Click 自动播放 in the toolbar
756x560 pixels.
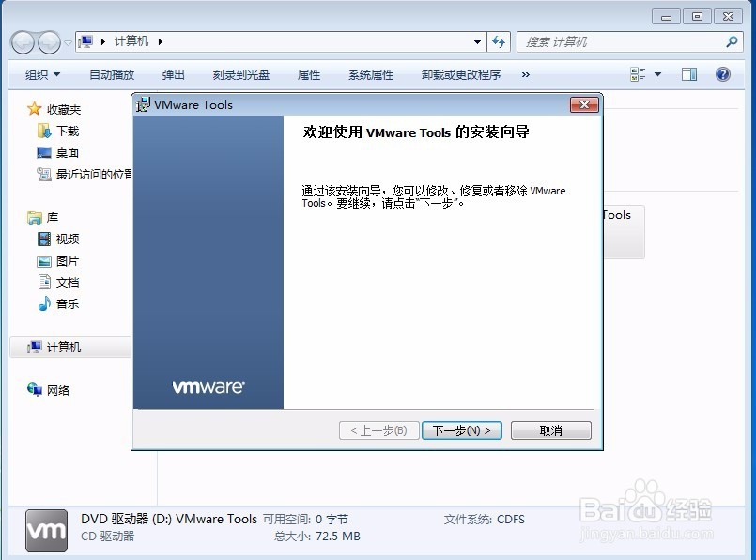tap(112, 75)
